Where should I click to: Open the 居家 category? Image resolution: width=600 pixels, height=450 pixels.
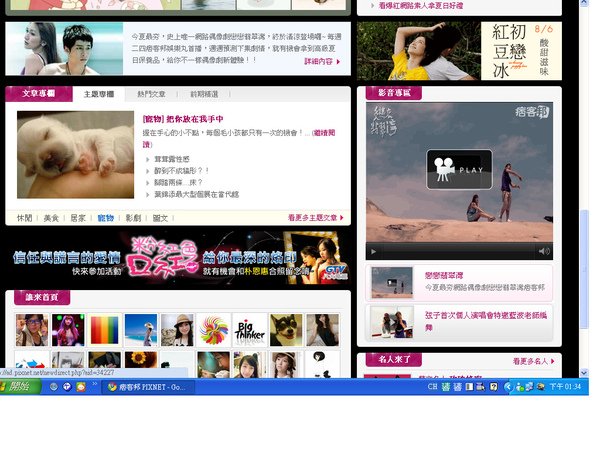click(x=78, y=218)
